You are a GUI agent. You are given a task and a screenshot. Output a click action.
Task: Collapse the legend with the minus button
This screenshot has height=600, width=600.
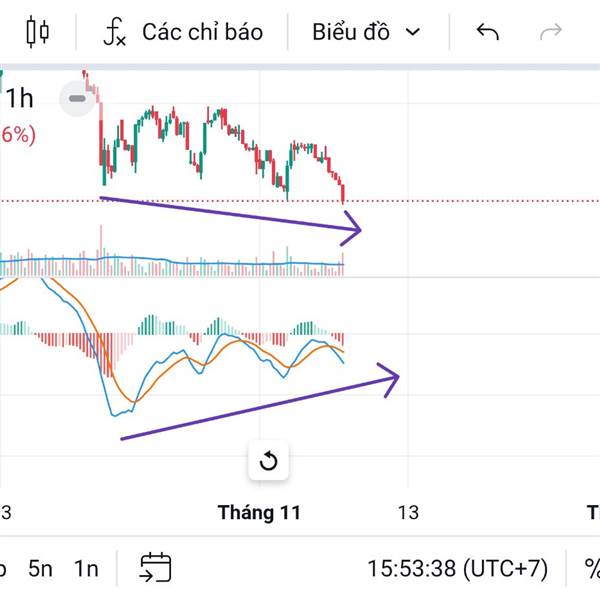76,98
